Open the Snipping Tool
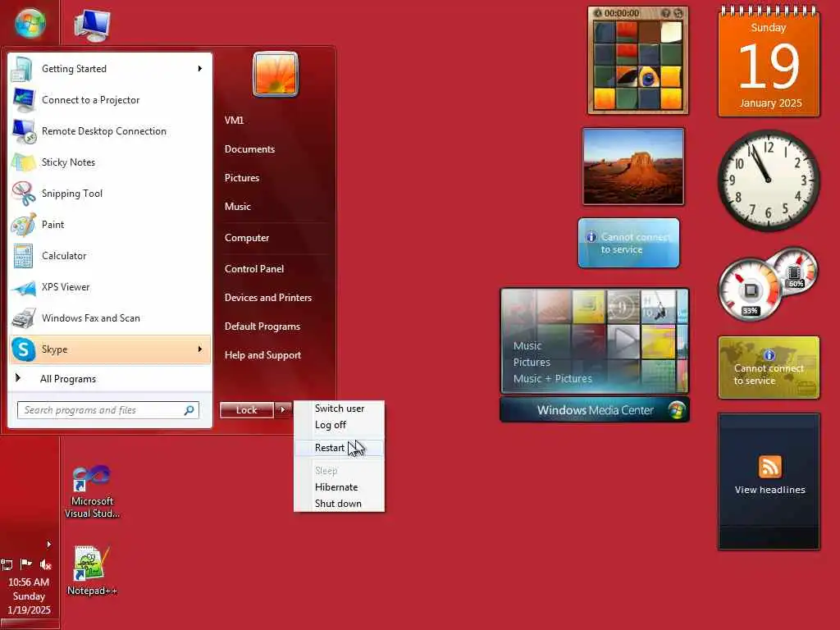 [110, 193]
